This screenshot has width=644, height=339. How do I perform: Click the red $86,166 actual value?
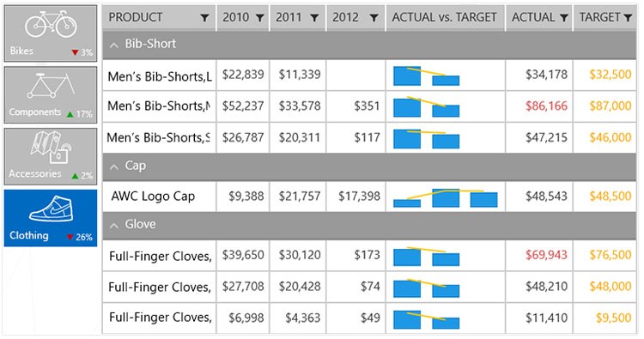546,106
